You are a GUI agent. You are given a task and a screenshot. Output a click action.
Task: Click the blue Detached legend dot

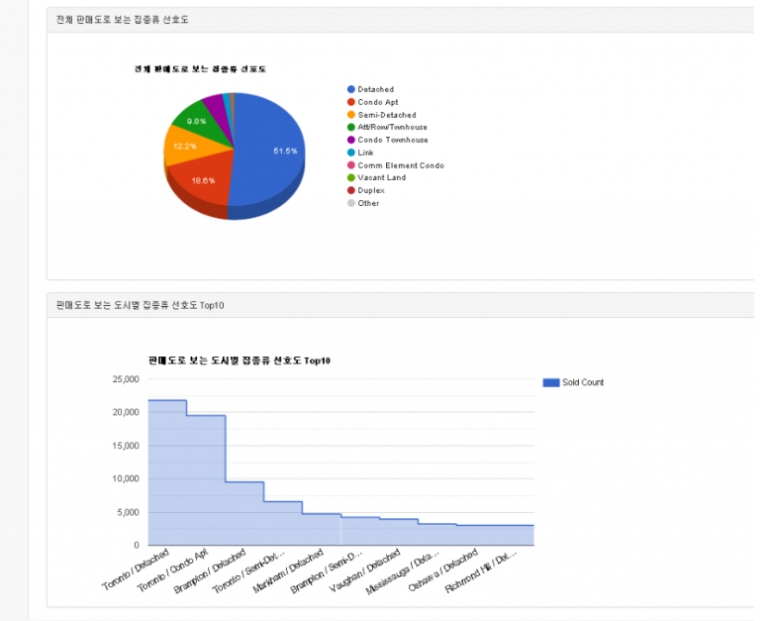pyautogui.click(x=351, y=90)
